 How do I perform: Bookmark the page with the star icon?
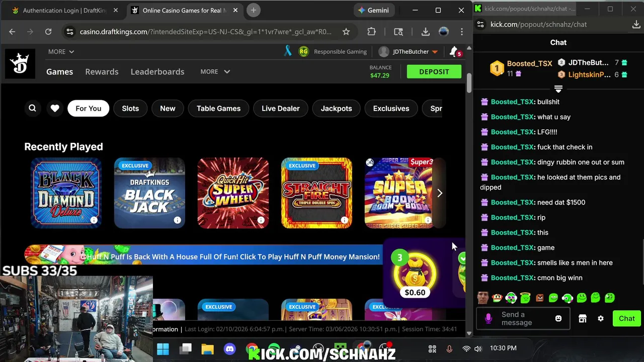point(346,32)
